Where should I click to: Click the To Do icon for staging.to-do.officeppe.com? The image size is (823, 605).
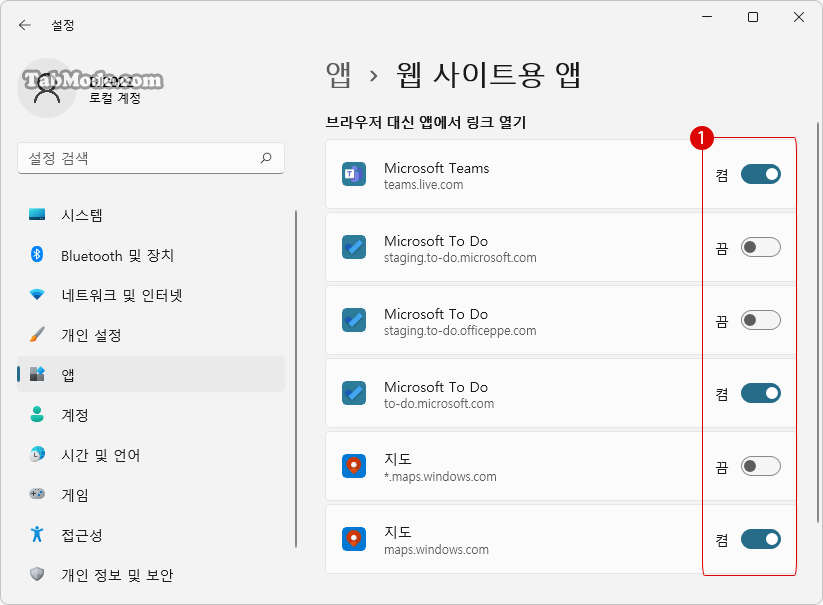354,320
